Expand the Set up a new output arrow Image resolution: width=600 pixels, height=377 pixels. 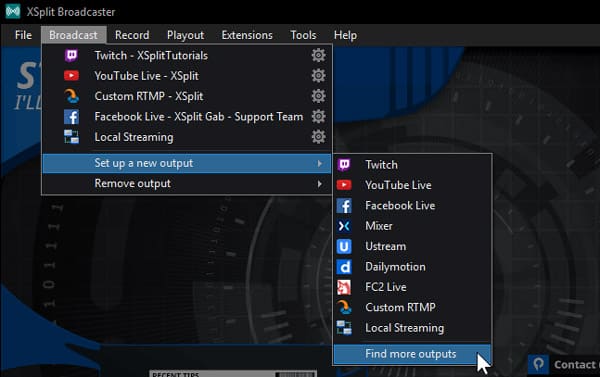pyautogui.click(x=319, y=163)
